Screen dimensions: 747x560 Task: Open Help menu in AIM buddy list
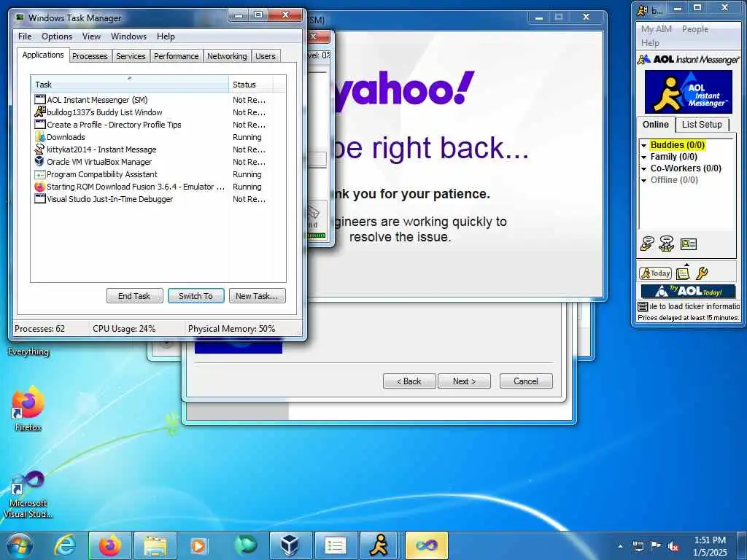point(650,43)
